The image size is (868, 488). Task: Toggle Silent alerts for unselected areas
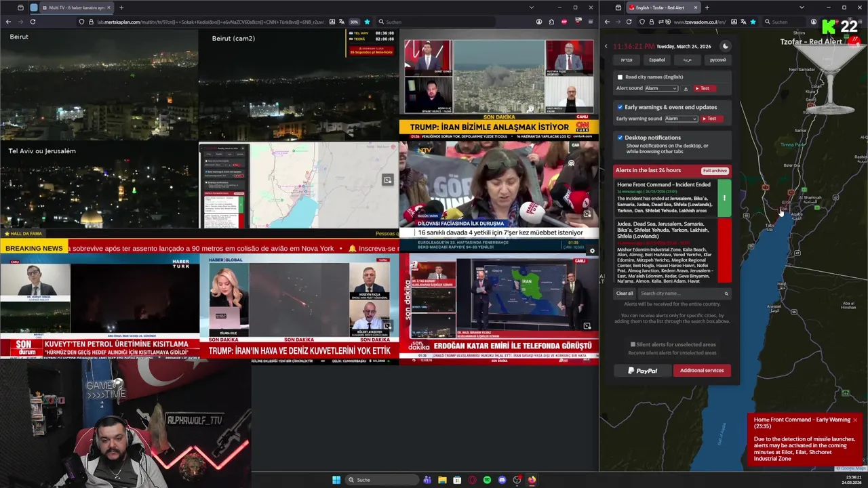pos(633,344)
